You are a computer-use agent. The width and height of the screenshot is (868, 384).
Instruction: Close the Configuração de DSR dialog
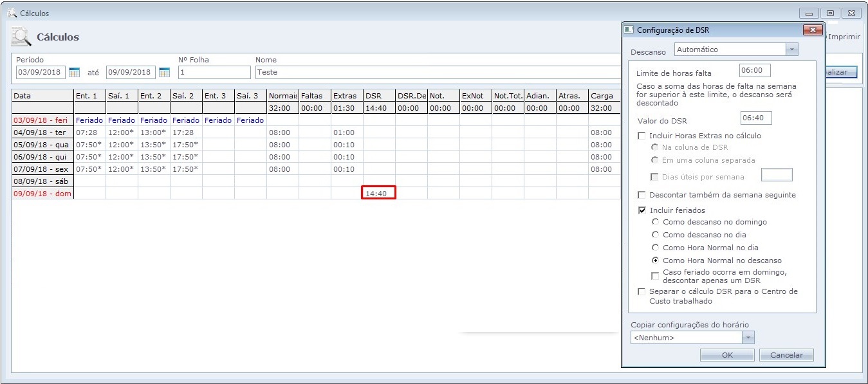813,30
